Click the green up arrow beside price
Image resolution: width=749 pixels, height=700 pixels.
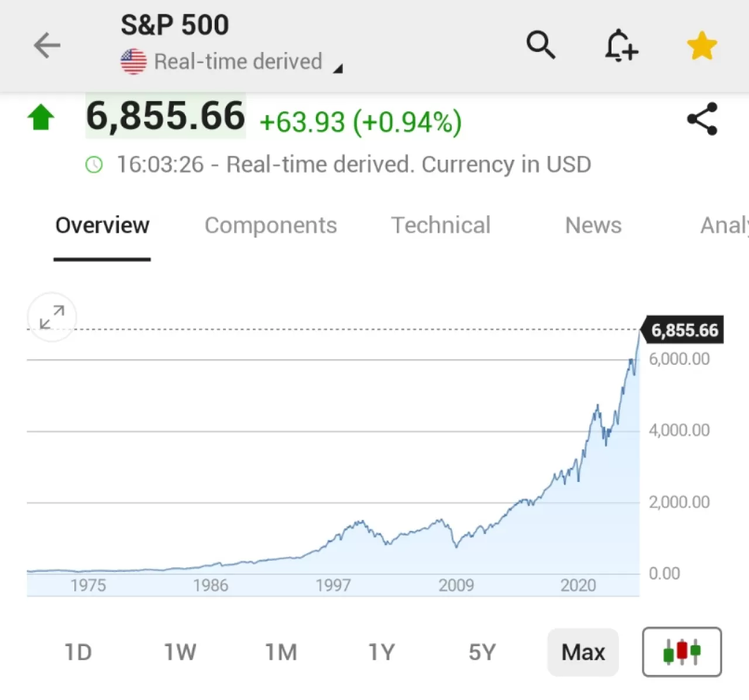point(40,117)
